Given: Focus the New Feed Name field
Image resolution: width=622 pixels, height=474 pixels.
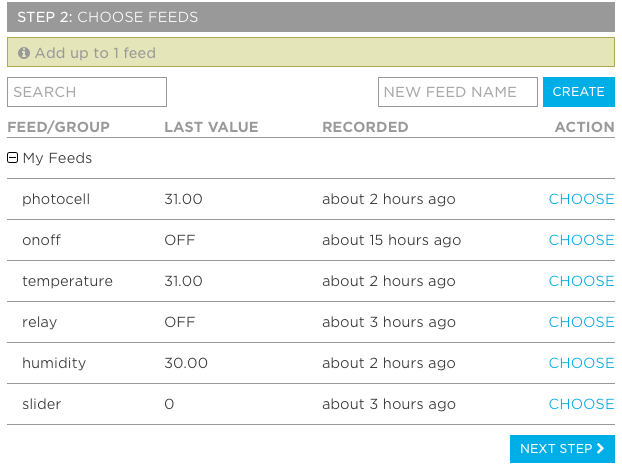Looking at the screenshot, I should tap(458, 92).
